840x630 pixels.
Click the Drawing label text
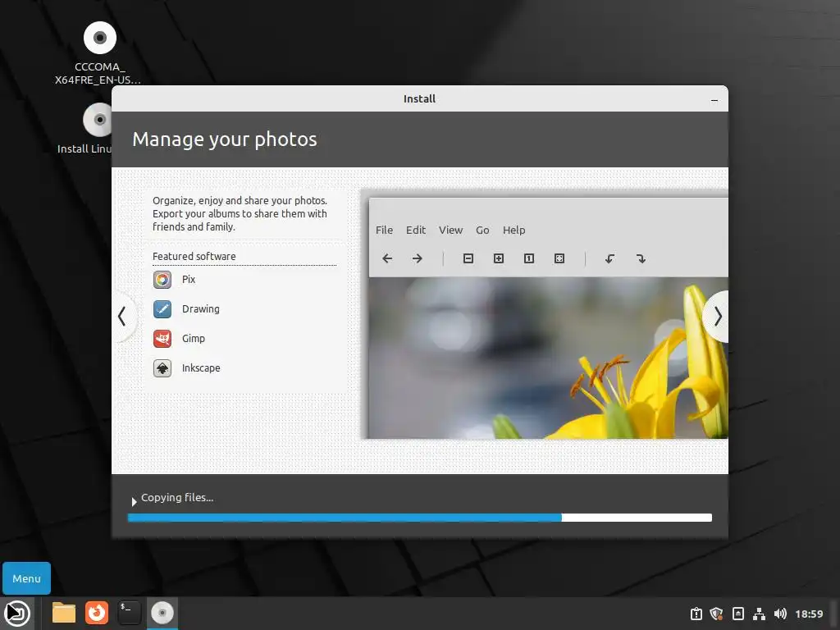tap(201, 309)
